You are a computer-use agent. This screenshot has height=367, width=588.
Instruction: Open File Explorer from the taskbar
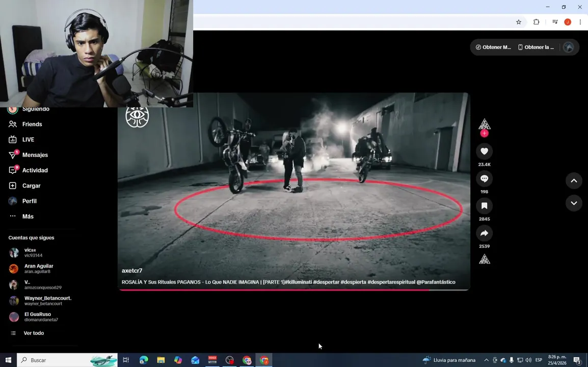coord(161,360)
